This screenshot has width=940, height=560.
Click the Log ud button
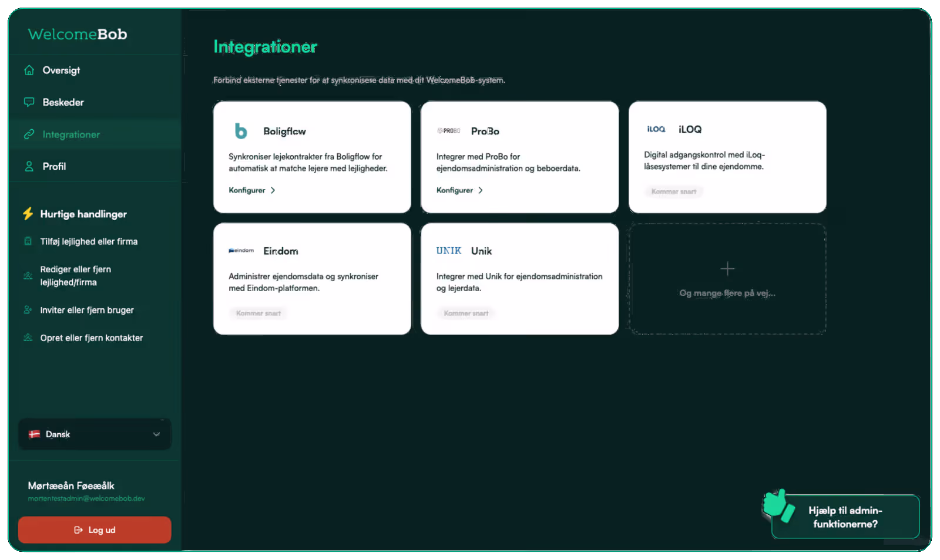tap(95, 530)
